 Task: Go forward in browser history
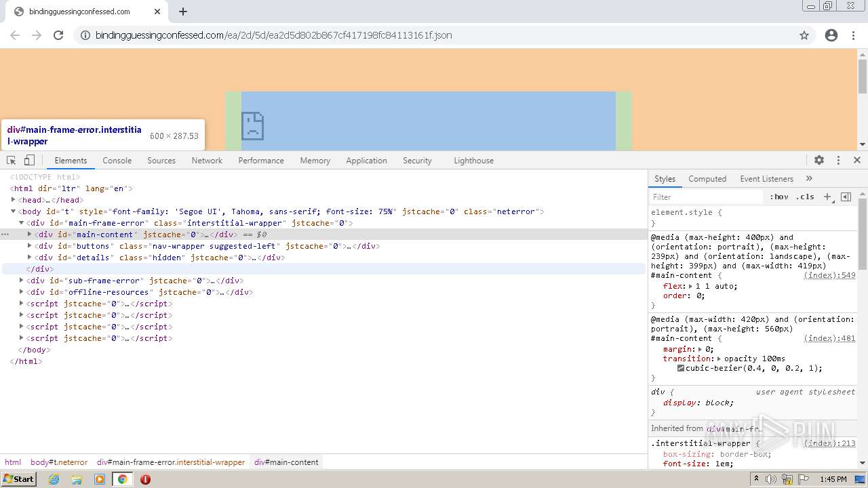click(x=37, y=35)
